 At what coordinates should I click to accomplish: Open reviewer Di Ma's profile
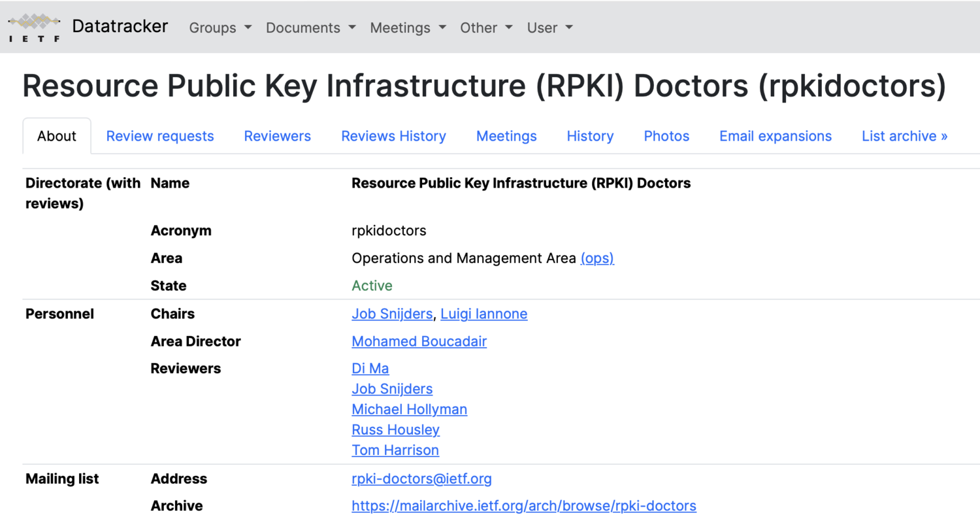click(370, 368)
